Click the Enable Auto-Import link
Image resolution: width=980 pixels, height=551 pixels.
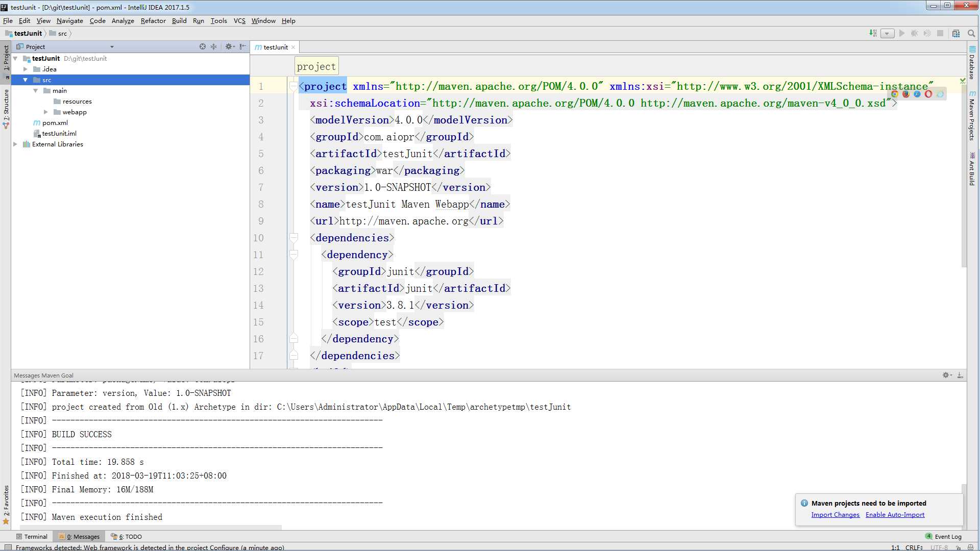click(895, 514)
